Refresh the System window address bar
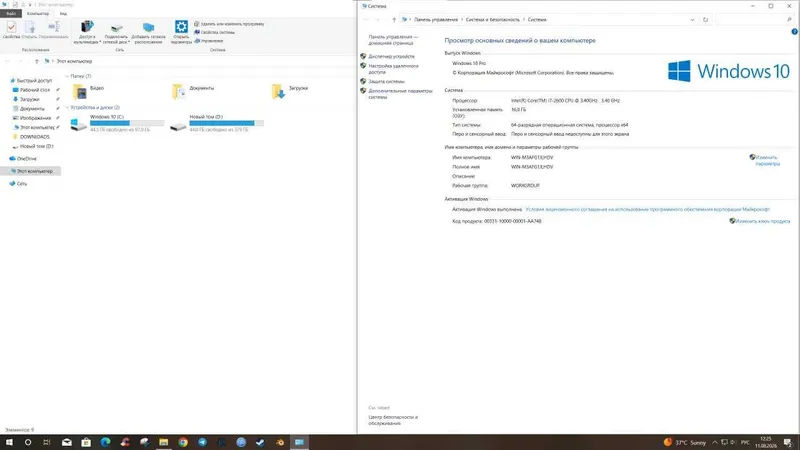This screenshot has width=800, height=450. [x=706, y=20]
